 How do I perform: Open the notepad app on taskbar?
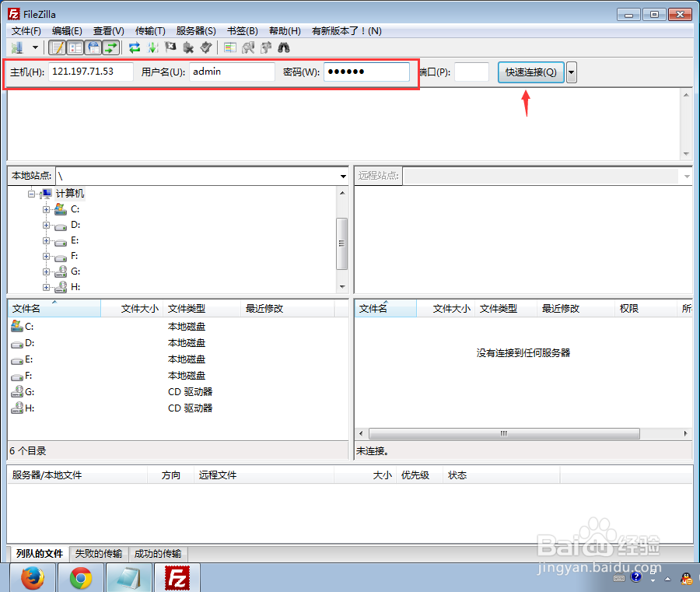point(128,578)
